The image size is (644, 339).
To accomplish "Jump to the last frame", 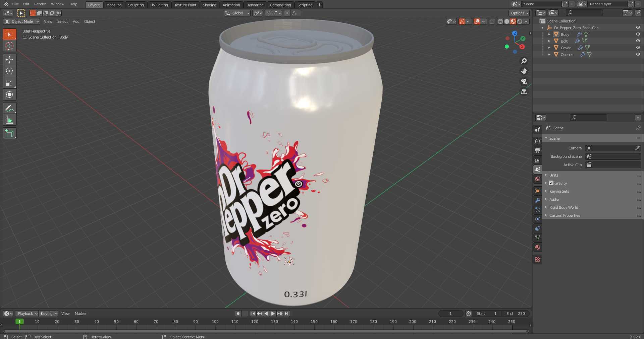I will [x=286, y=314].
